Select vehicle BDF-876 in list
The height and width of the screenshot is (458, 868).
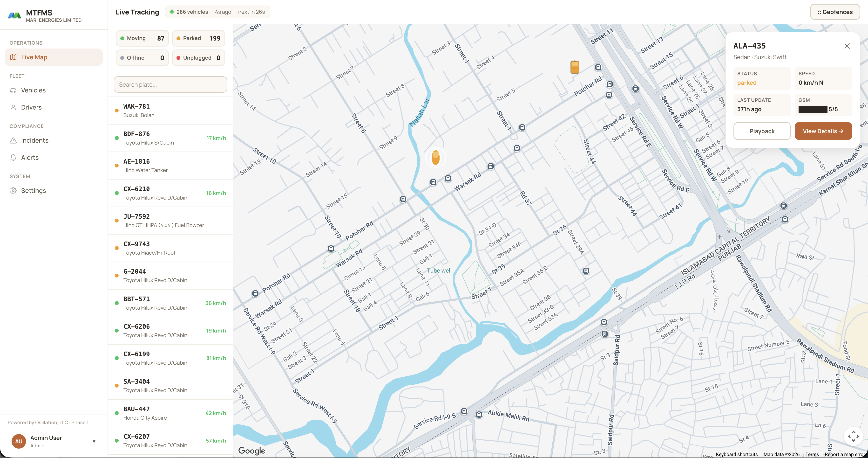point(170,138)
